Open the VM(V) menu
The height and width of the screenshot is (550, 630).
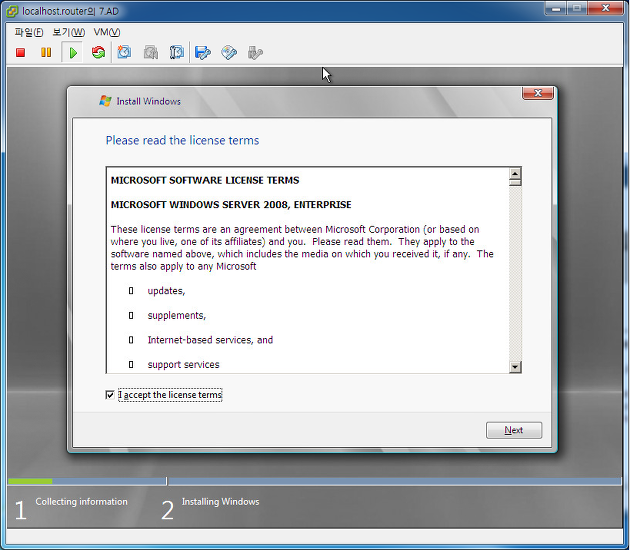107,32
